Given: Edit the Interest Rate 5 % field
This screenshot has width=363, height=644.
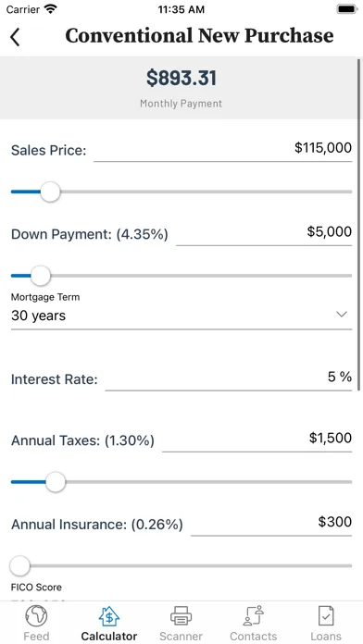Looking at the screenshot, I should point(229,378).
